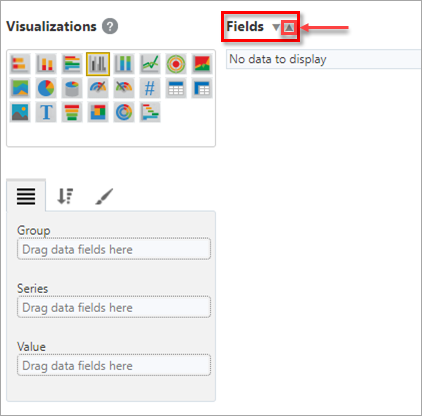Pick the stacked area chart icon

click(x=20, y=88)
